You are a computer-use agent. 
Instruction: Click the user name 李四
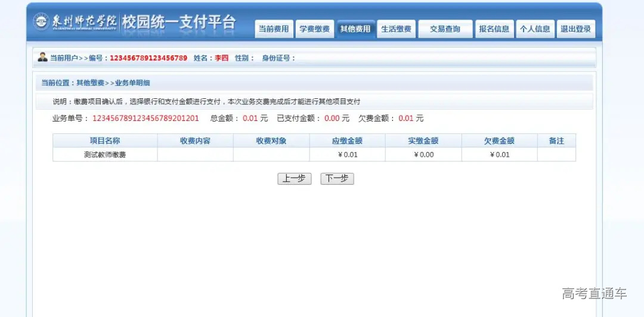point(221,58)
